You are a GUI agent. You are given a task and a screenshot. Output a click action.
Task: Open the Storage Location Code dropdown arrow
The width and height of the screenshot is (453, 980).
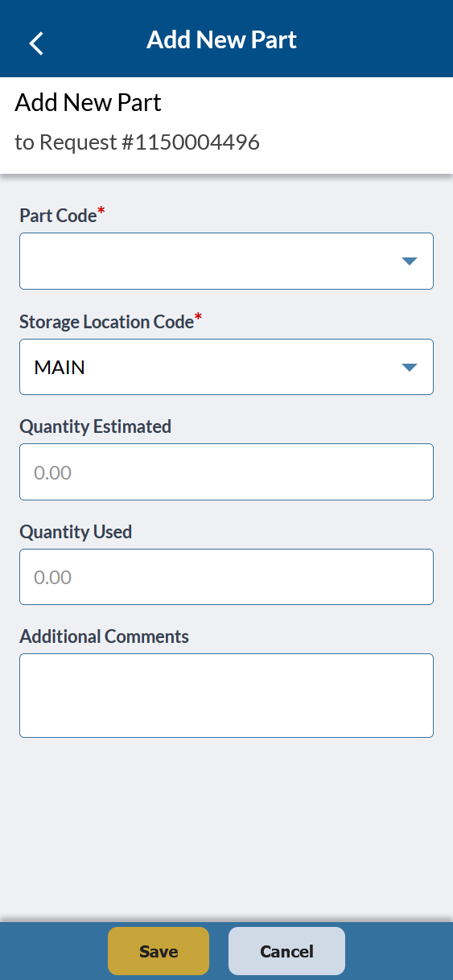click(409, 367)
